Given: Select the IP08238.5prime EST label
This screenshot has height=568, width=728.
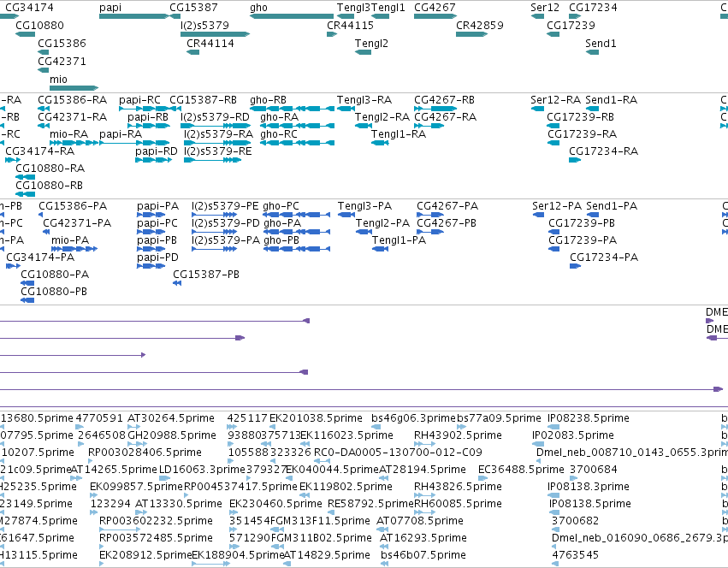Looking at the screenshot, I should click(589, 418).
